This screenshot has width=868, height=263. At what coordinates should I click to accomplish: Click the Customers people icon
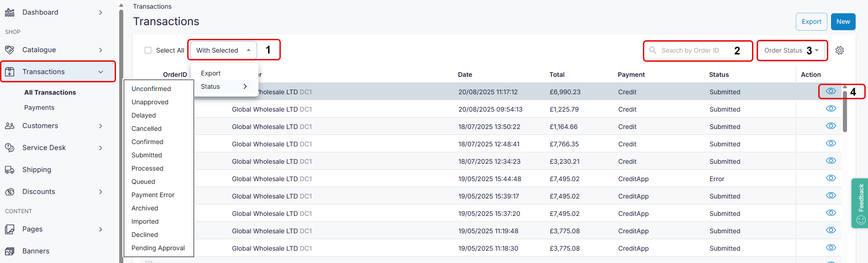[x=10, y=126]
